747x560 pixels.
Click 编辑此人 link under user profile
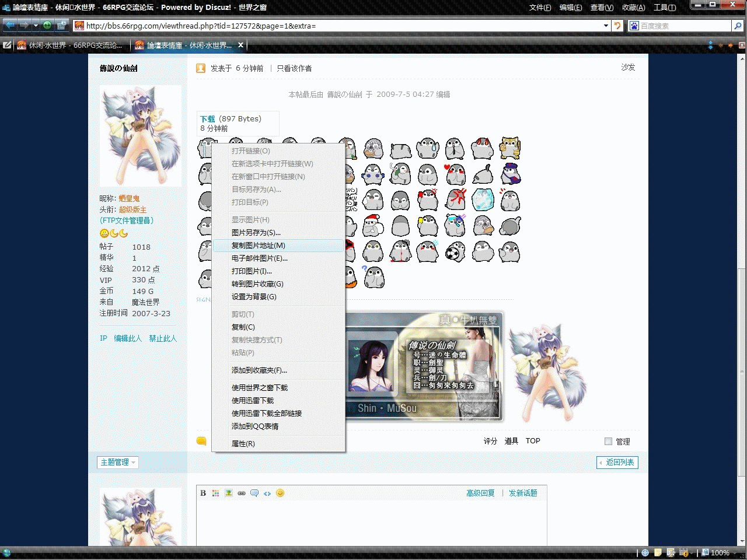(128, 338)
